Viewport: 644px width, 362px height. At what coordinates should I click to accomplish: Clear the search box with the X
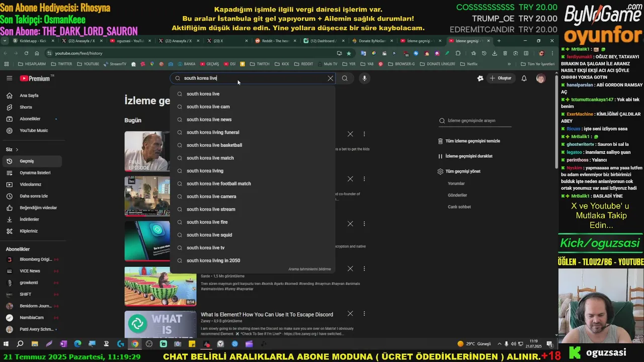(x=331, y=78)
